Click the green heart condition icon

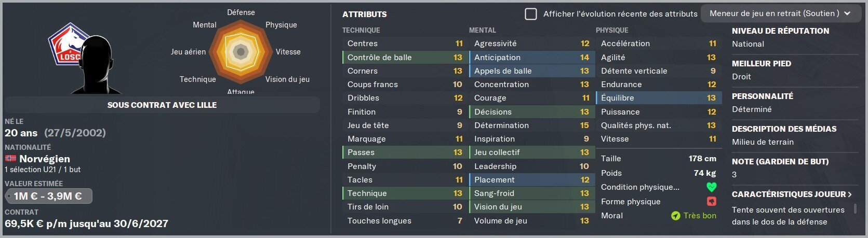(x=711, y=187)
